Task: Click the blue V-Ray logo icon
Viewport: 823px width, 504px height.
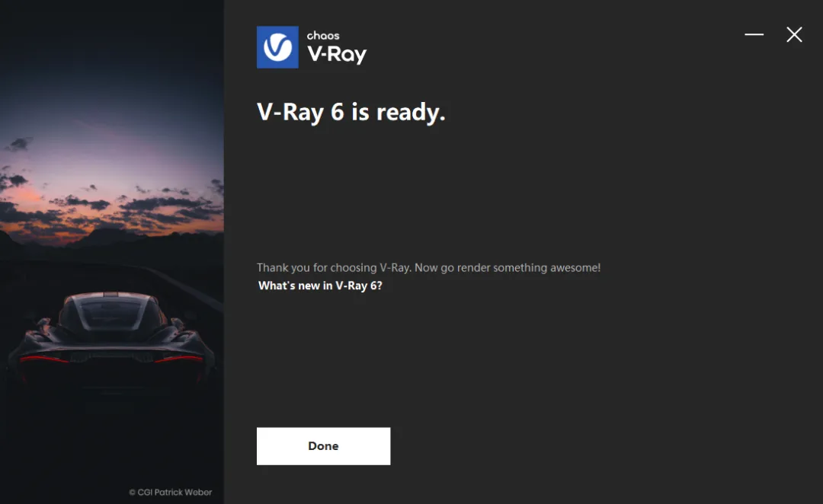Action: click(277, 47)
